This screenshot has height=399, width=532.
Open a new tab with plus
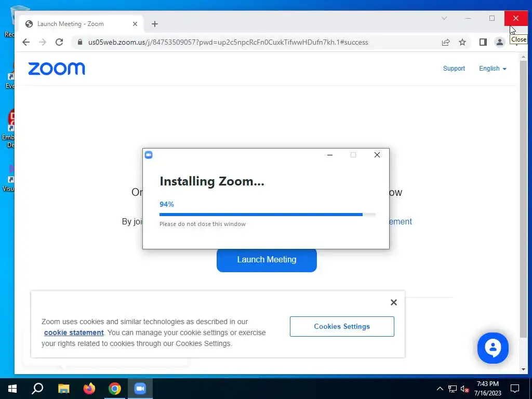155,24
